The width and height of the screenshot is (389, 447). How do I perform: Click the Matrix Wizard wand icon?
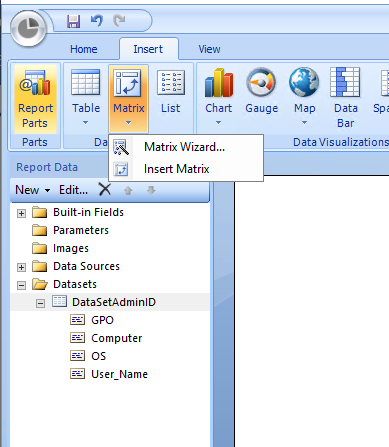tap(121, 147)
